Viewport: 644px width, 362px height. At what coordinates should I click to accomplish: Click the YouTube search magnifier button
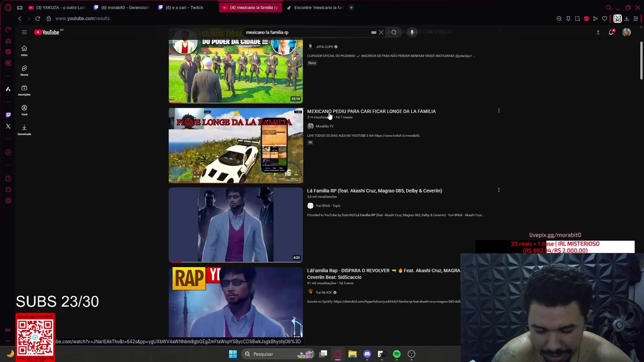click(394, 32)
